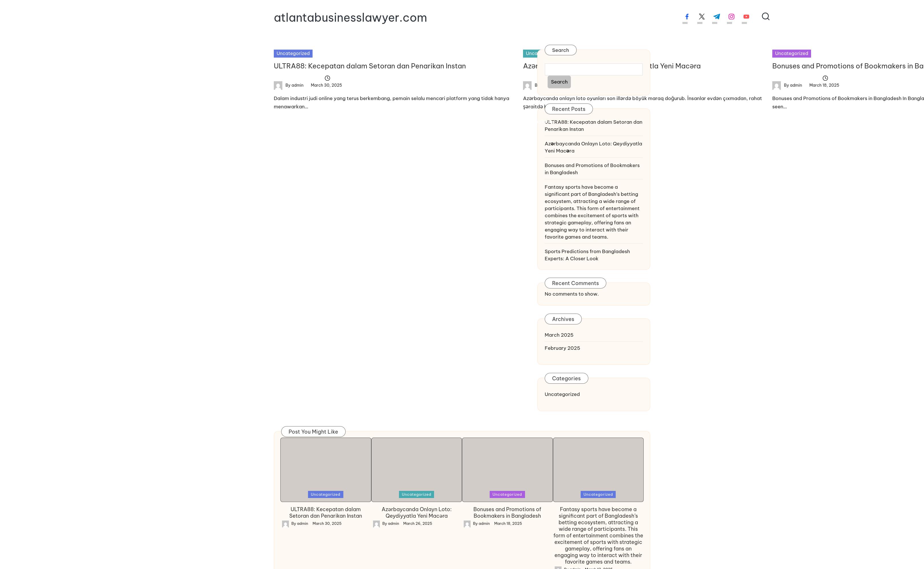Click blue Uncategorized tag above ULTRA88 post
The width and height of the screenshot is (924, 569).
click(293, 53)
